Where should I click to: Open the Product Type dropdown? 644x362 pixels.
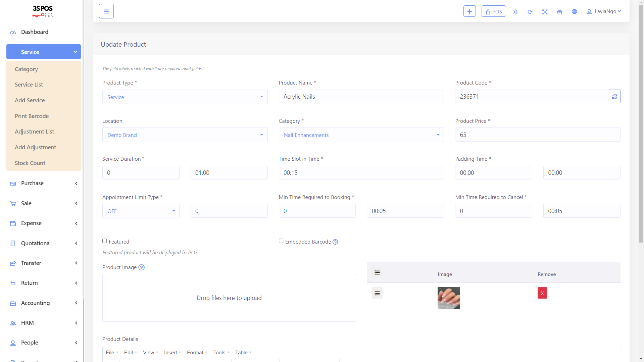pyautogui.click(x=185, y=97)
